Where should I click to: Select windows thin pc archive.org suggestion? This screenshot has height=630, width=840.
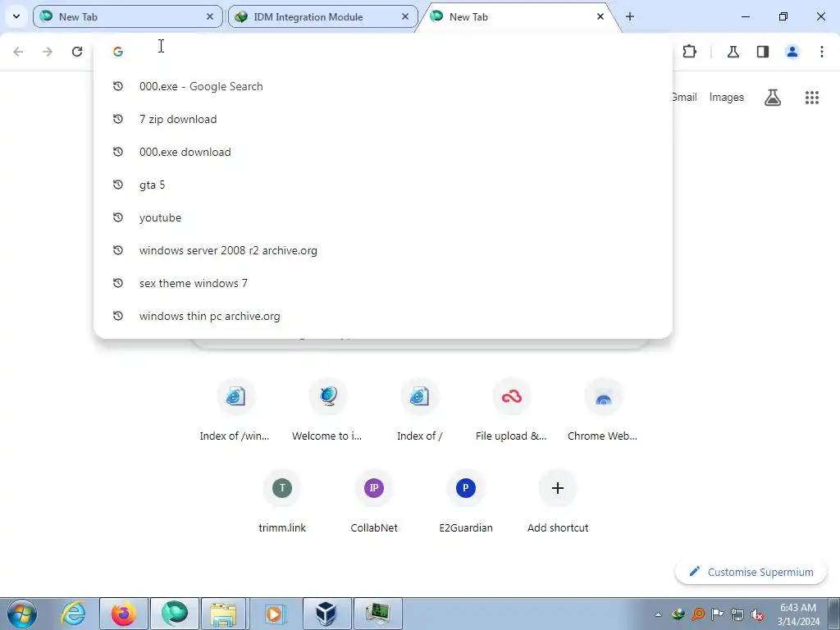coord(383,316)
